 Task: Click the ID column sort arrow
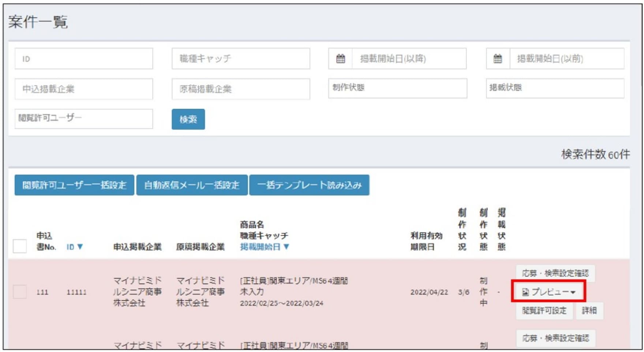pos(80,247)
